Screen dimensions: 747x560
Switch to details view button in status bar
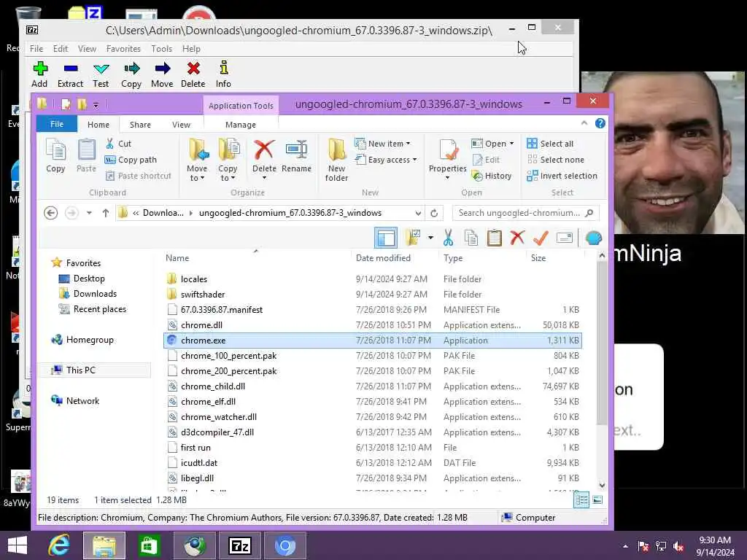pos(581,500)
